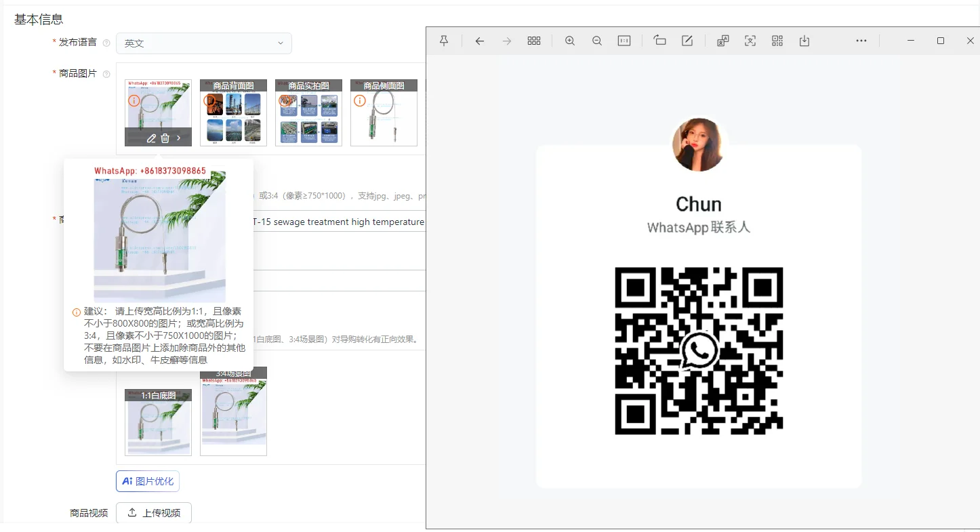
Task: Go back to the previous image
Action: click(x=480, y=41)
